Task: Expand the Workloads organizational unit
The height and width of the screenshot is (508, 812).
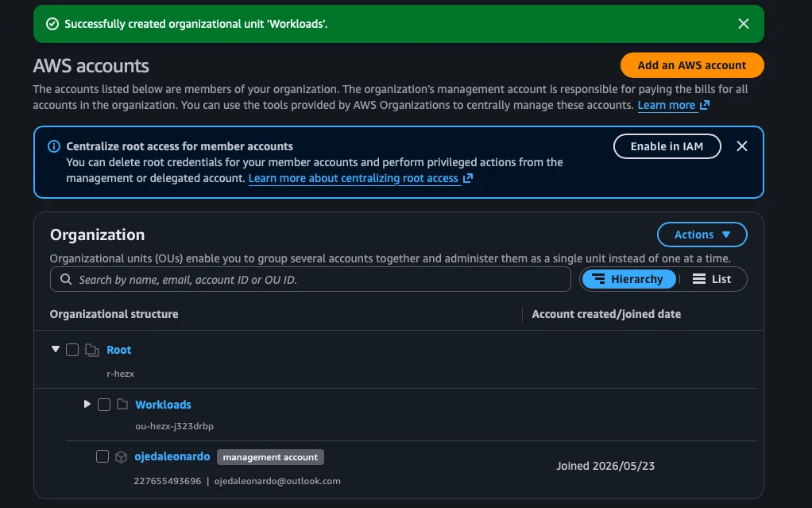Action: (x=87, y=404)
